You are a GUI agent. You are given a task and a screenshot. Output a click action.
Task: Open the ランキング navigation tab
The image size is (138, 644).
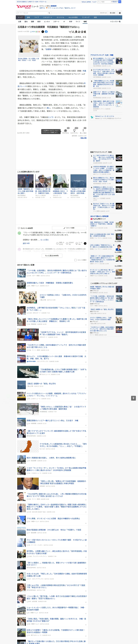pos(86,17)
